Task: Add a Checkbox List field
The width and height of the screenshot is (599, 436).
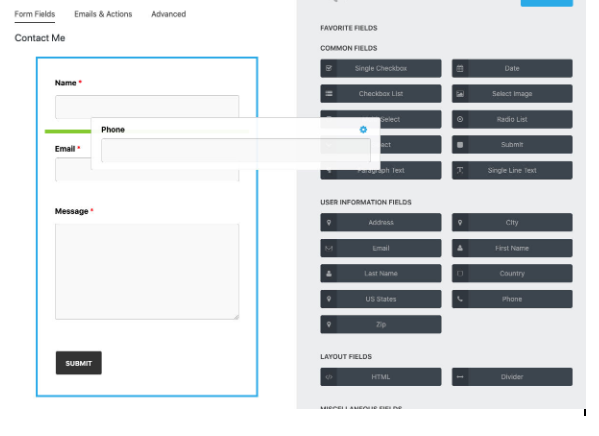Action: click(x=380, y=94)
